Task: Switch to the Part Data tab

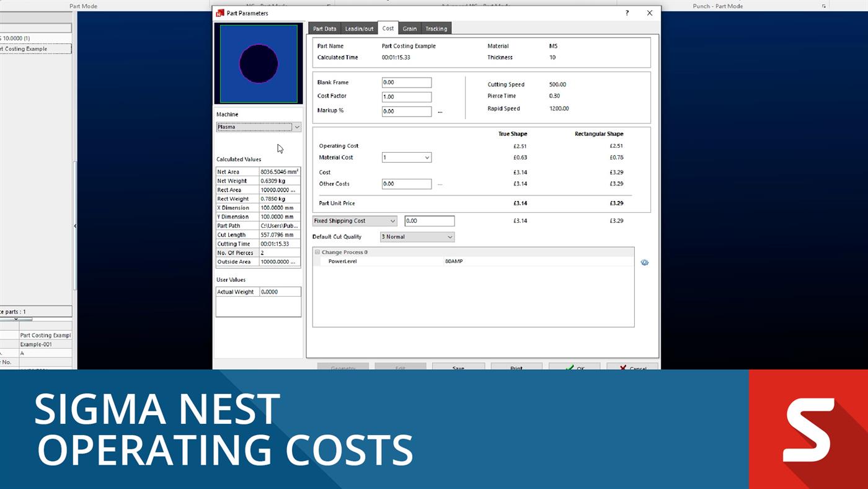Action: pyautogui.click(x=324, y=28)
